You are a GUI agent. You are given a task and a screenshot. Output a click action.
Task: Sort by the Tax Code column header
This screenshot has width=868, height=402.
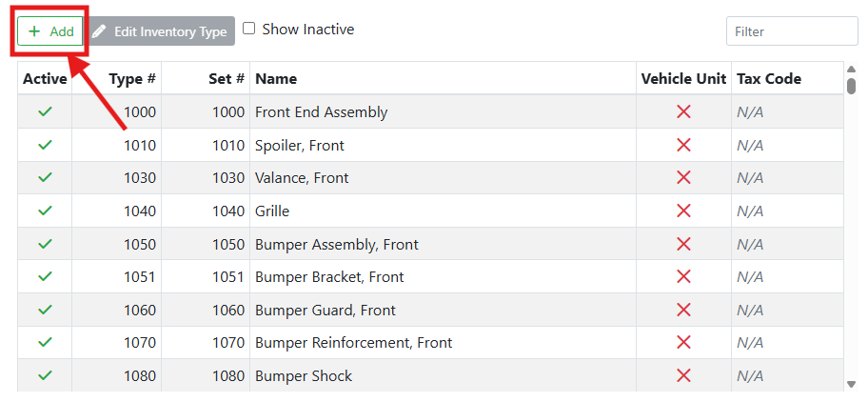[x=769, y=79]
